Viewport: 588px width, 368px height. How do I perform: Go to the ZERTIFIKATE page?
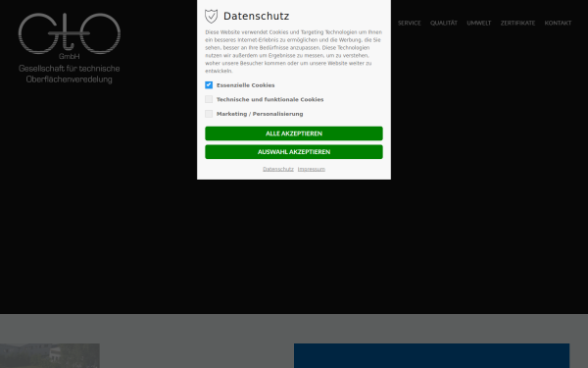[x=517, y=23]
